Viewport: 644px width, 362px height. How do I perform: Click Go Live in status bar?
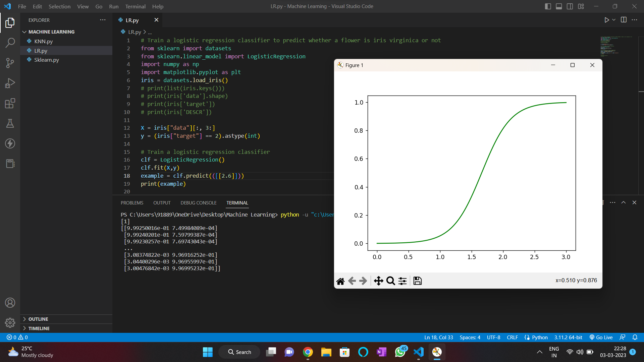(x=601, y=337)
